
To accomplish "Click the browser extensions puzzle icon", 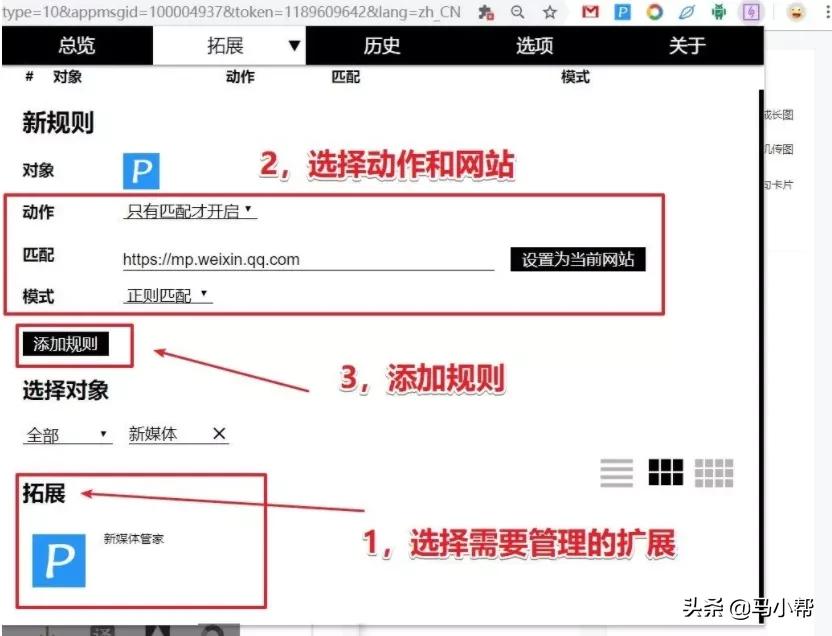I will click(x=486, y=12).
